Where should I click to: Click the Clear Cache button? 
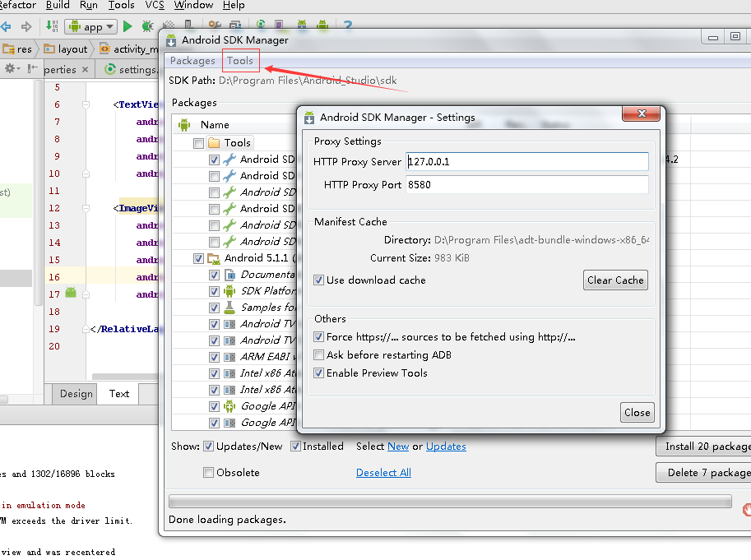(x=615, y=280)
